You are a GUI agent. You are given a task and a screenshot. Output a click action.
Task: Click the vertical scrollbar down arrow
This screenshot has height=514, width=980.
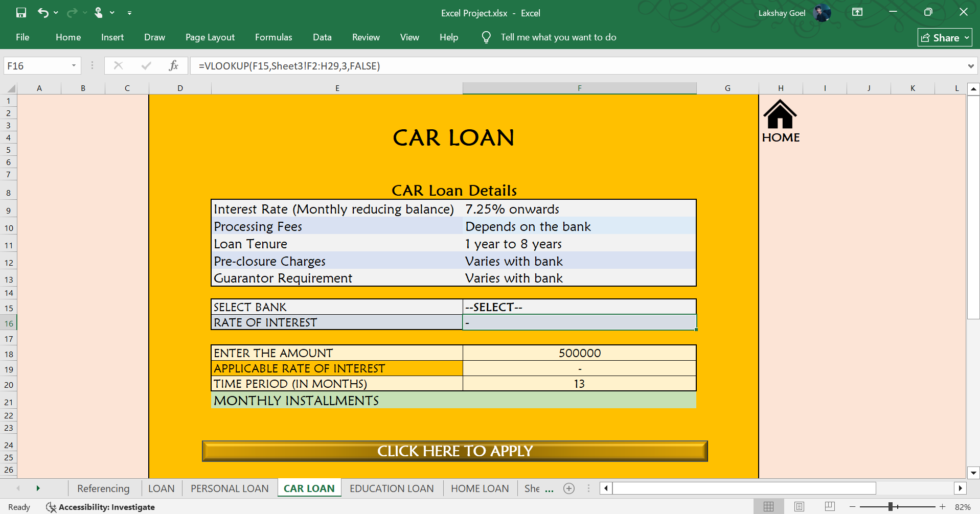click(973, 473)
